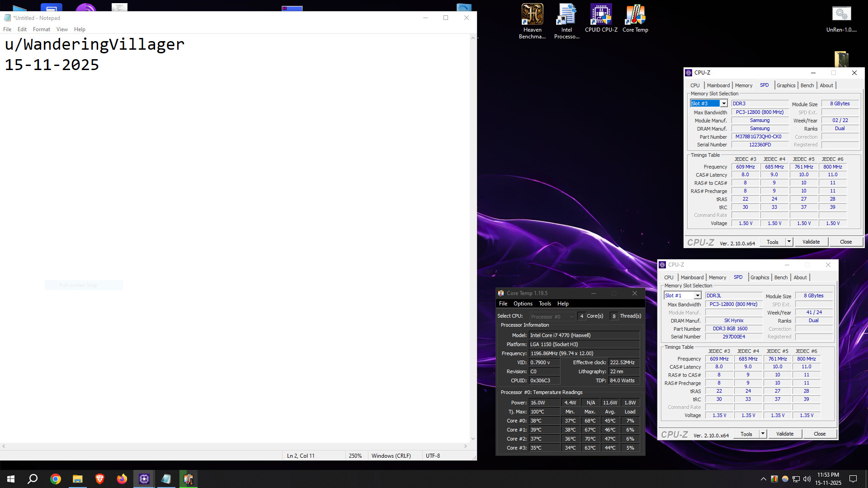Show hidden icons chevron in system tray
The height and width of the screenshot is (488, 868).
click(764, 479)
